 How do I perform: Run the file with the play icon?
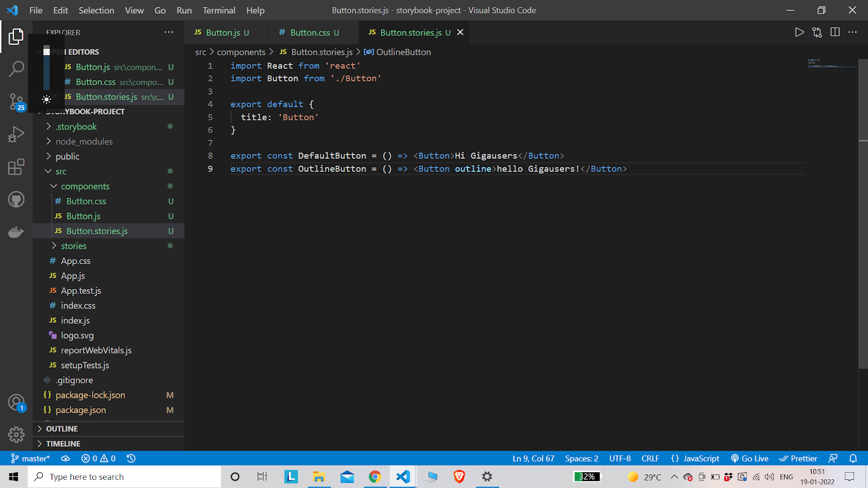click(799, 33)
